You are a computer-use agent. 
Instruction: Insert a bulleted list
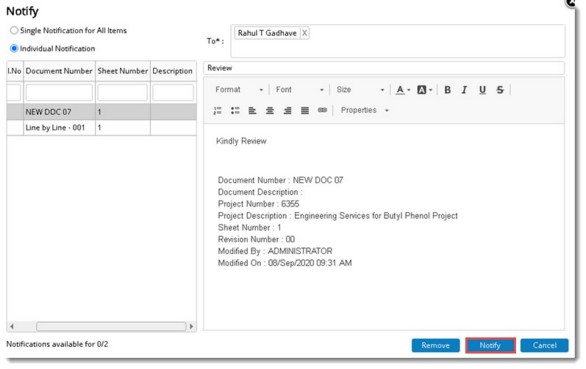[x=235, y=110]
